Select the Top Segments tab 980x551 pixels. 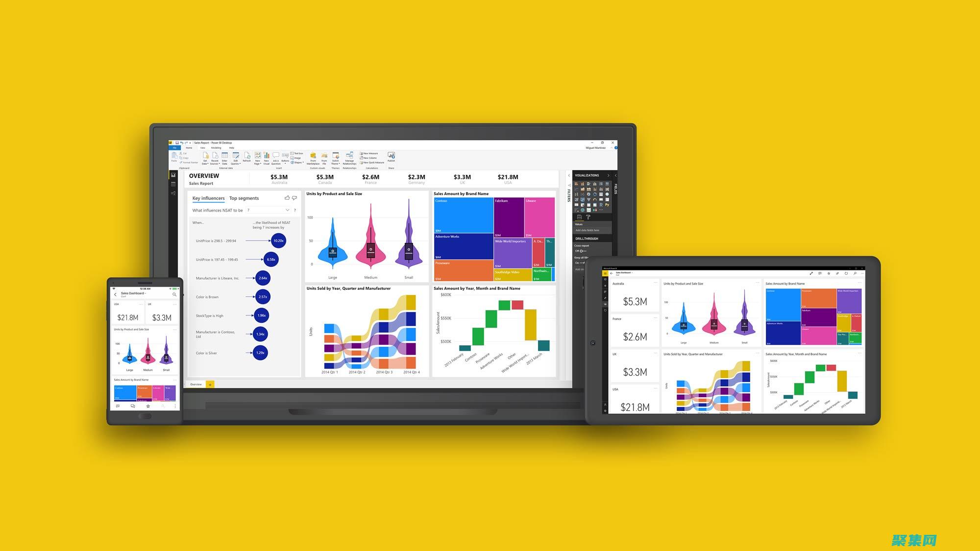click(x=244, y=198)
